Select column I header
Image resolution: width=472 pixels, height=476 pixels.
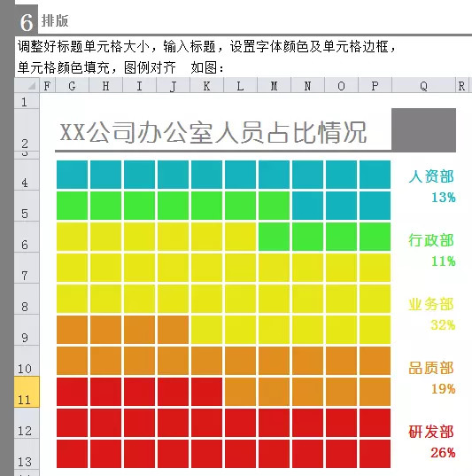pos(139,86)
